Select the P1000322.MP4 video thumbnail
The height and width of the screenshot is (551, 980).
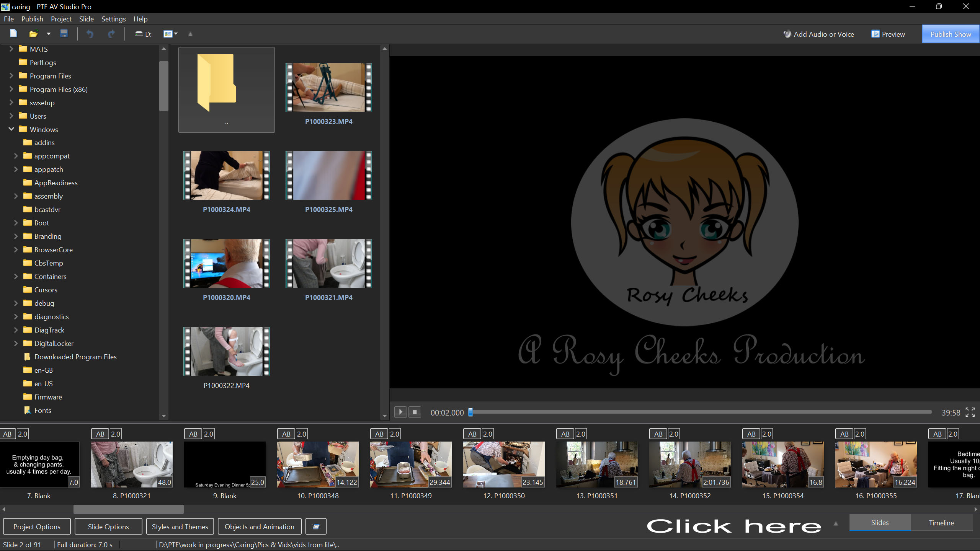pos(227,352)
